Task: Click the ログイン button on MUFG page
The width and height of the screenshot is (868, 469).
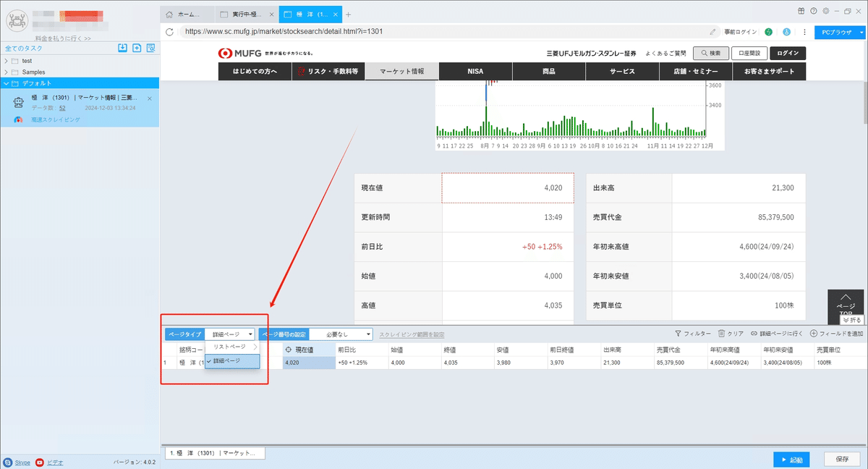Action: coord(788,53)
